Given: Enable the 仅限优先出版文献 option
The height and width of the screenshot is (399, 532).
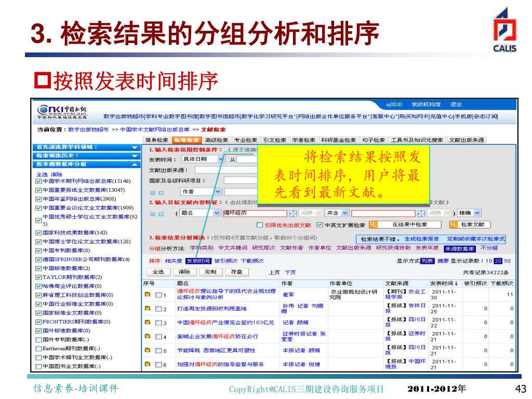Looking at the screenshot, I should pyautogui.click(x=260, y=225).
